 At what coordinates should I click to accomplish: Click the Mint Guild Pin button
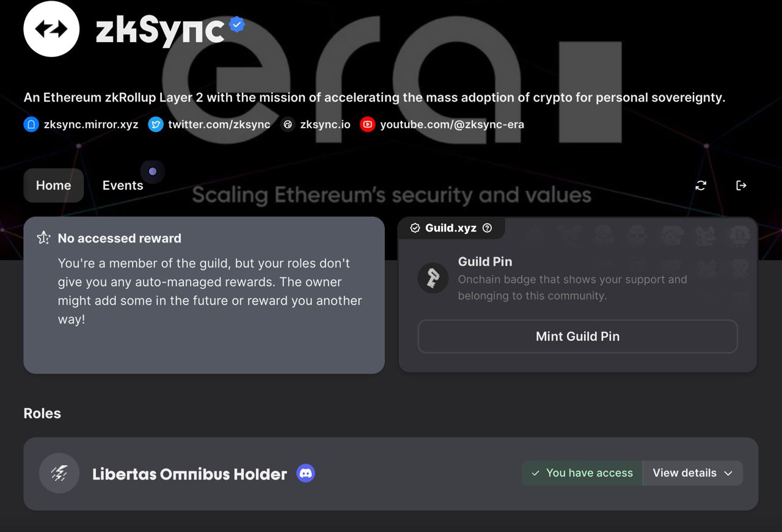pyautogui.click(x=578, y=336)
